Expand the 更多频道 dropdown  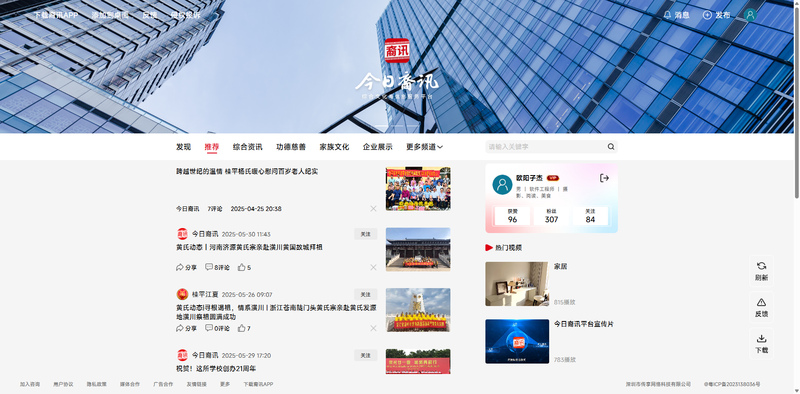[424, 147]
